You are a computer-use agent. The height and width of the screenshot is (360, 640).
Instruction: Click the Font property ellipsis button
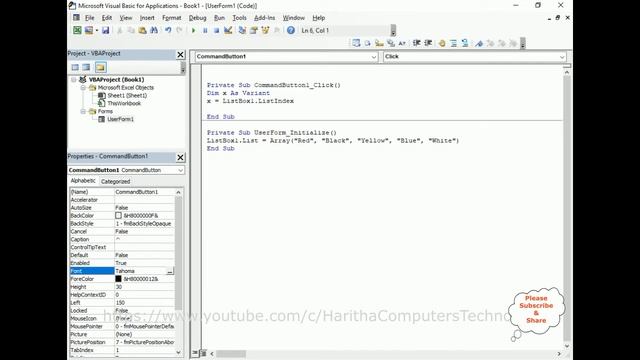[170, 271]
